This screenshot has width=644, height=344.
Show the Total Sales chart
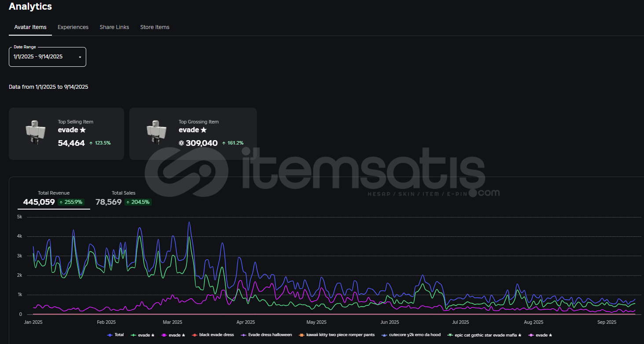124,199
